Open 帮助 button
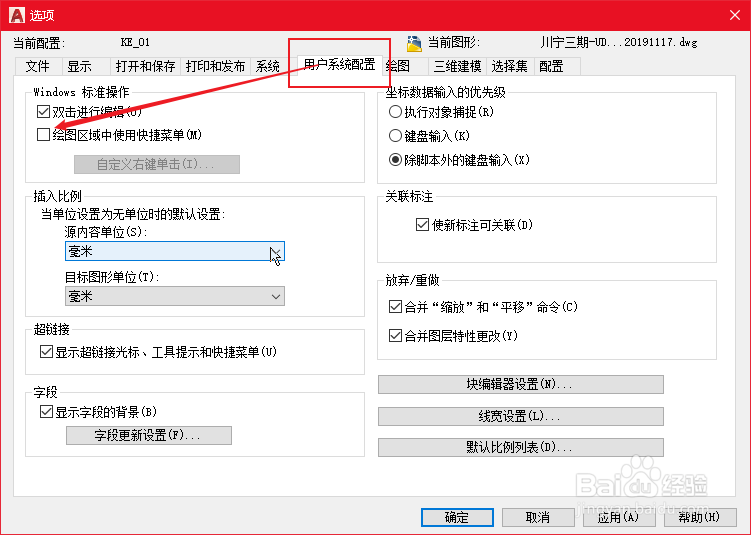 click(700, 517)
